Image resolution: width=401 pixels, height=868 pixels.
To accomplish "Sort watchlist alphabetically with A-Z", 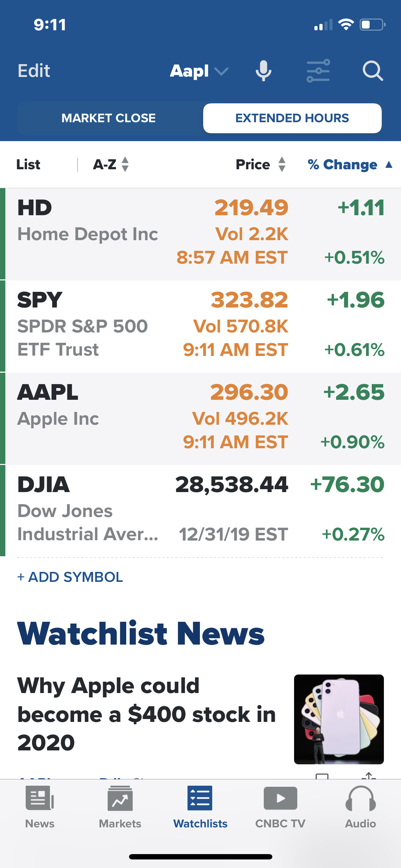I will tap(110, 165).
